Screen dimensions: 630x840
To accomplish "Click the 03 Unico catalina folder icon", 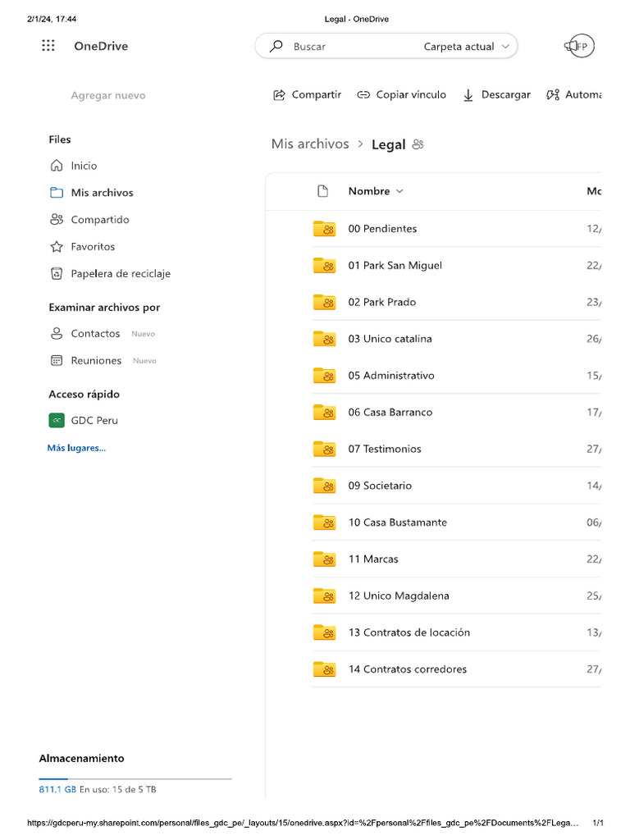I will (x=324, y=339).
